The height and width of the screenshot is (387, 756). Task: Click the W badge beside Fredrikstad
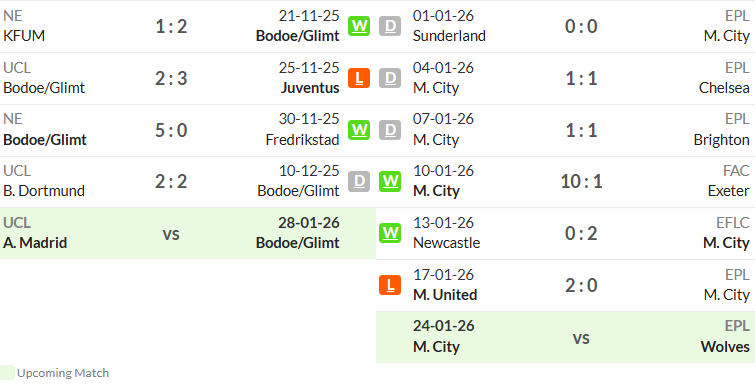359,130
